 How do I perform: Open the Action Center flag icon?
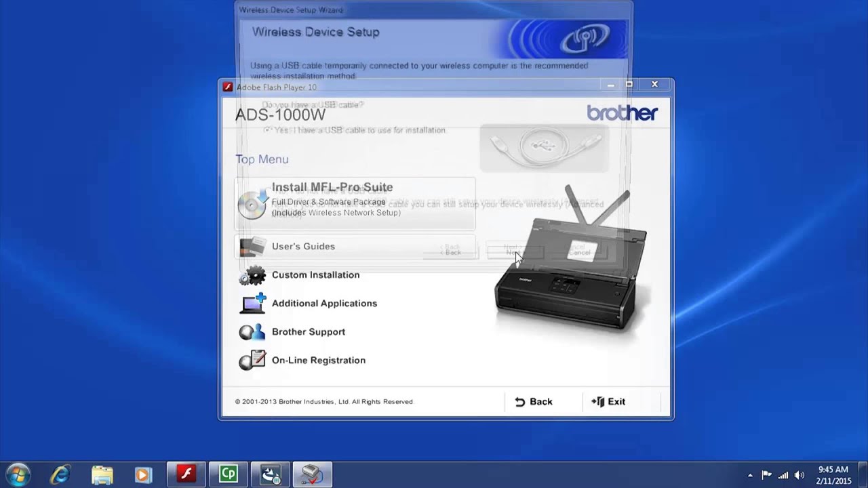click(766, 475)
